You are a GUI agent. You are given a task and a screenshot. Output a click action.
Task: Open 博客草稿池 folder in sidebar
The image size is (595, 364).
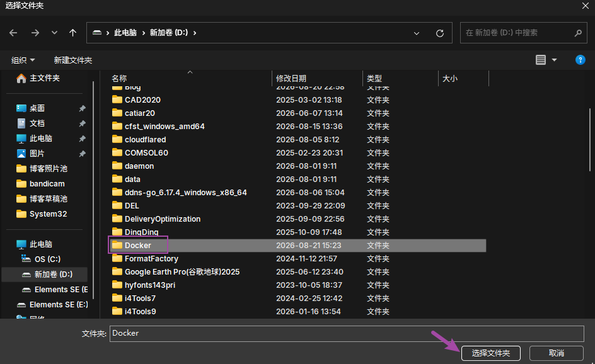pos(49,199)
